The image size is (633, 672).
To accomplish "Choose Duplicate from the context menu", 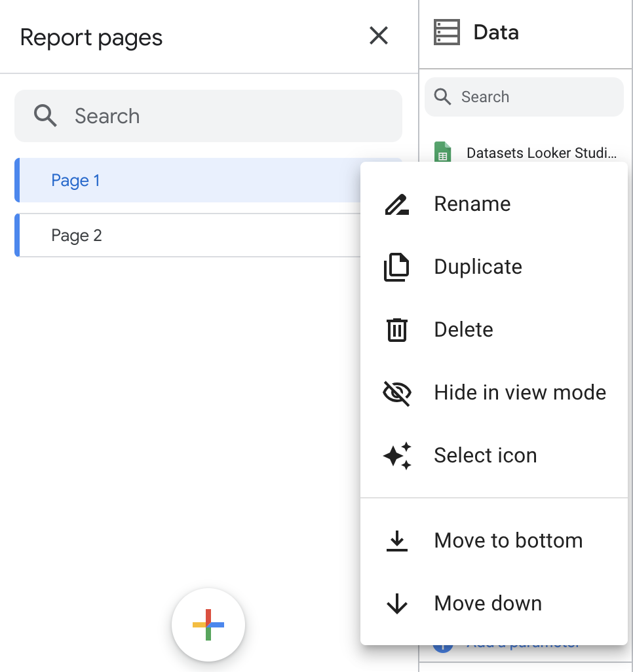I will click(x=477, y=267).
